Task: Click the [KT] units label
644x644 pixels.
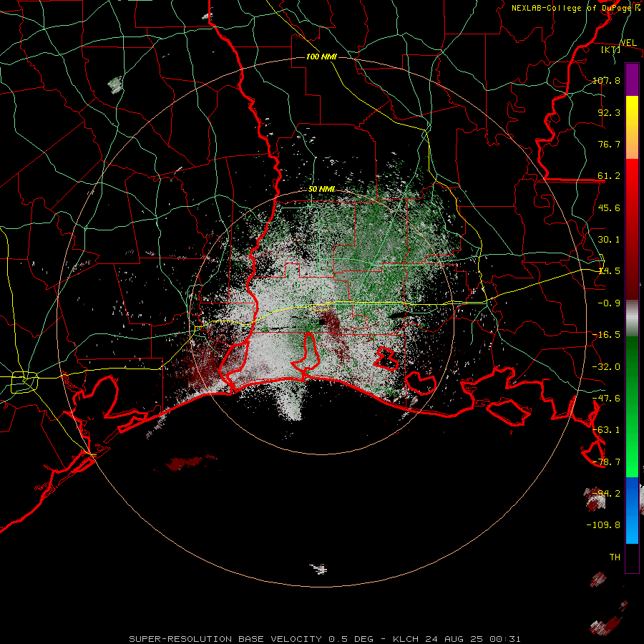Action: (611, 49)
